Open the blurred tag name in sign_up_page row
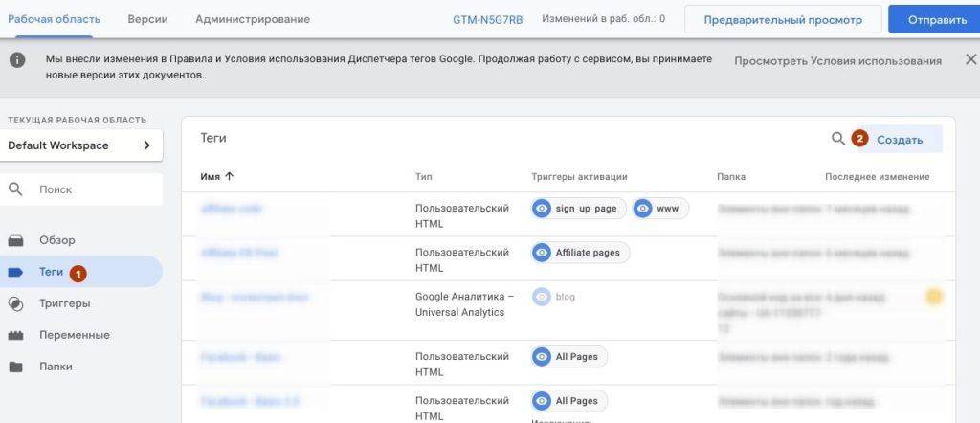 coord(232,209)
